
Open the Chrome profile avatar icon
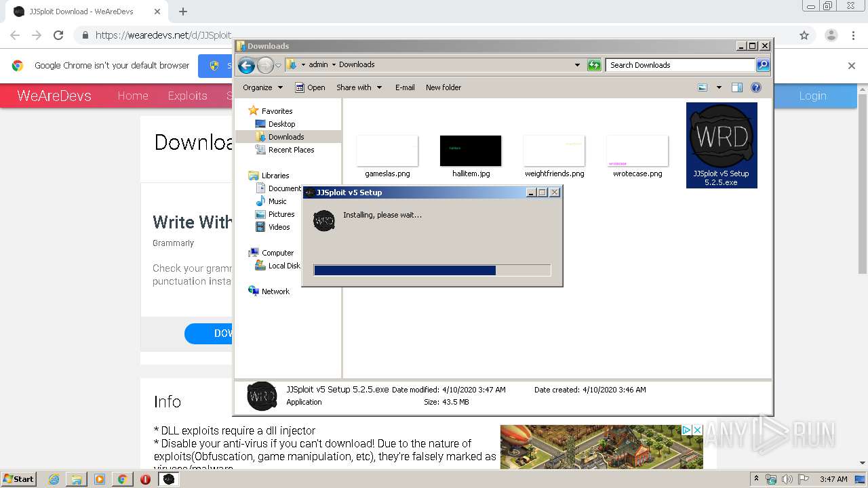point(831,35)
